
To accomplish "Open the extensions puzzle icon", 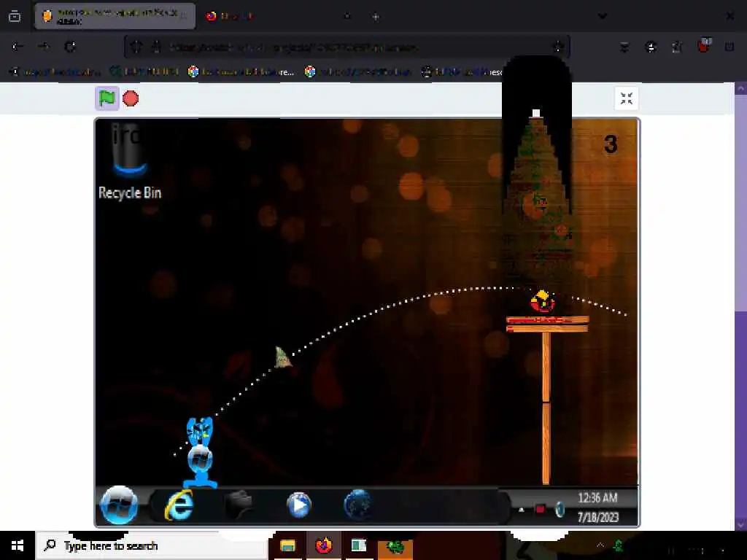I will [x=677, y=47].
